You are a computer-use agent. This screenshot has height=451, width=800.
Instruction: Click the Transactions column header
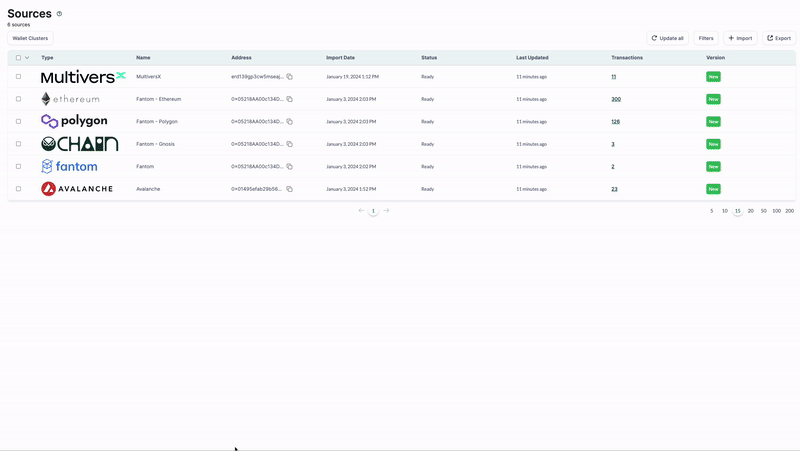point(627,58)
